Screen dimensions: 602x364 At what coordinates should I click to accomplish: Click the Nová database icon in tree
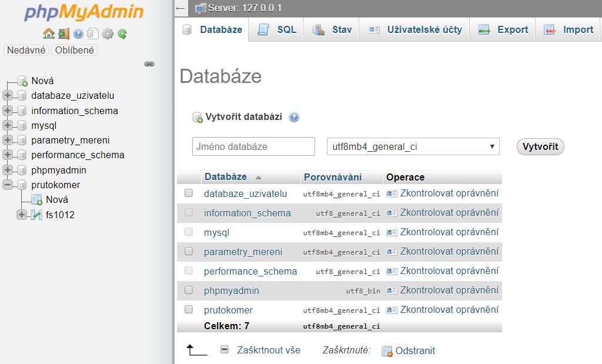(x=23, y=81)
